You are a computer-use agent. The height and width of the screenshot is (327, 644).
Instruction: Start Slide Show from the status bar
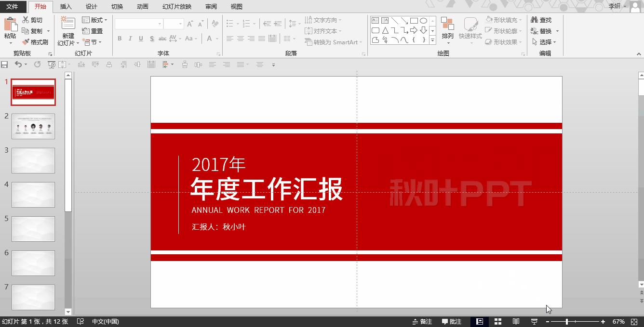click(534, 321)
